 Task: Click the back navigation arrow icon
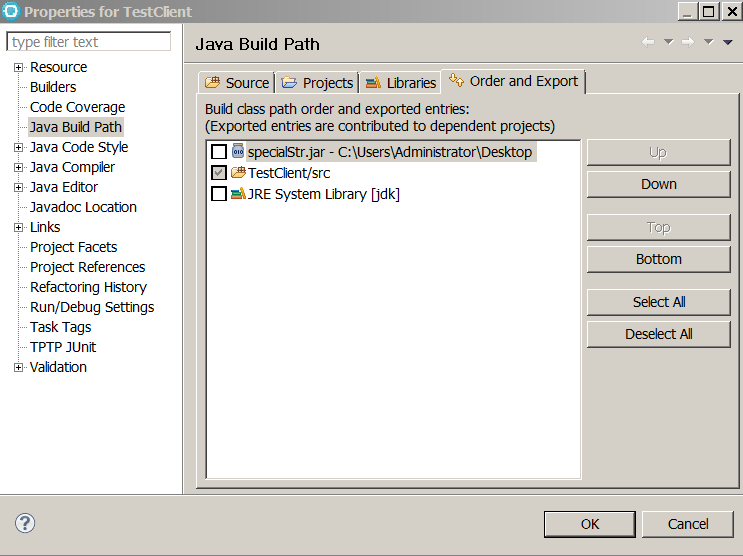point(648,42)
